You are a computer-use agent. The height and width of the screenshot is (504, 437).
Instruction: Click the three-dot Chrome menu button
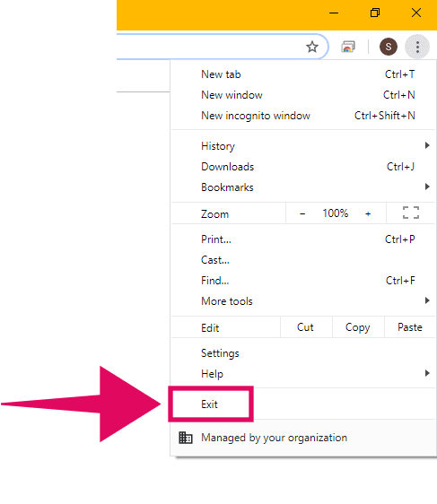(x=417, y=48)
